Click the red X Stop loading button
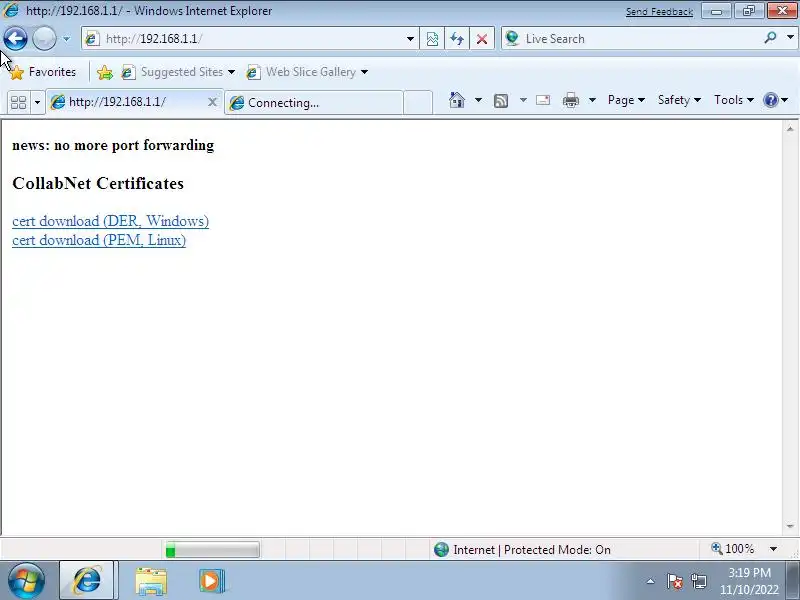Viewport: 800px width, 600px height. pyautogui.click(x=482, y=39)
